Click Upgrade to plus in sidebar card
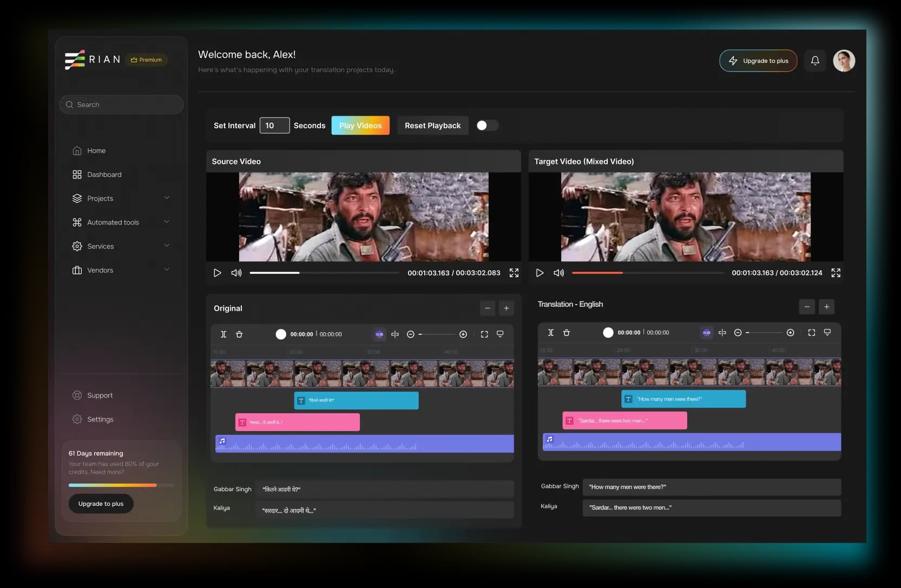 pyautogui.click(x=101, y=504)
